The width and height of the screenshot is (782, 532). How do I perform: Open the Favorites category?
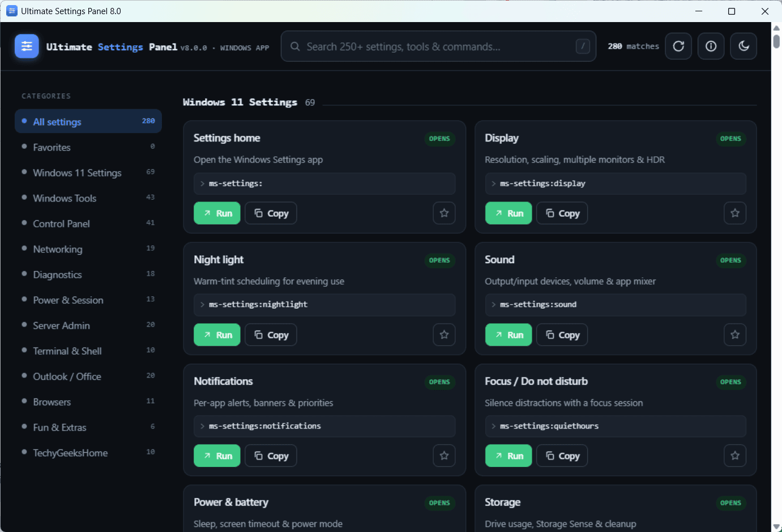(88, 147)
